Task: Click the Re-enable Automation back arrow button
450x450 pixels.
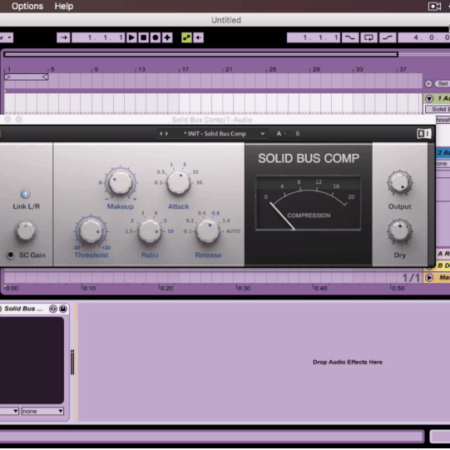Action: (x=198, y=38)
